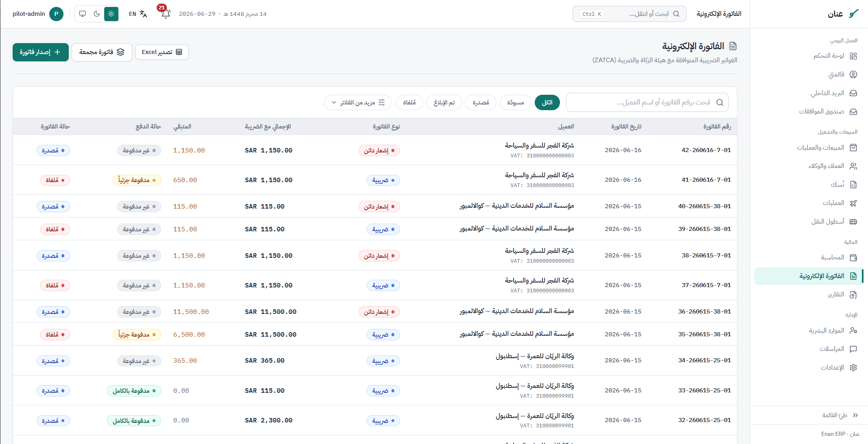
Task: Open invoice 35-260615-38-01
Action: pyautogui.click(x=704, y=334)
